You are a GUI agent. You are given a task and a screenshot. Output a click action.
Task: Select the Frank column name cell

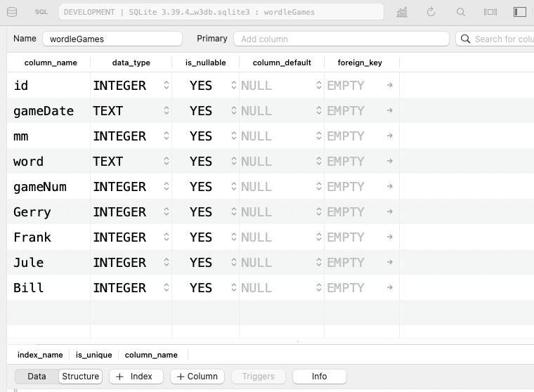pos(32,237)
